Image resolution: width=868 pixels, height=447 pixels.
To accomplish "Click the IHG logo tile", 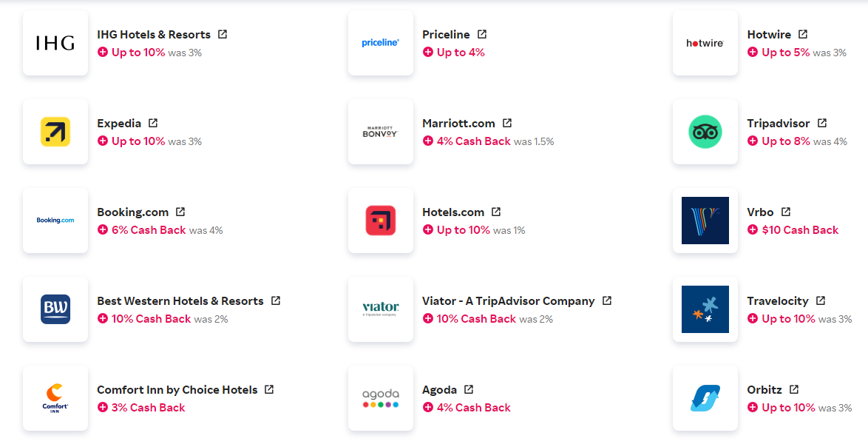I will click(55, 43).
